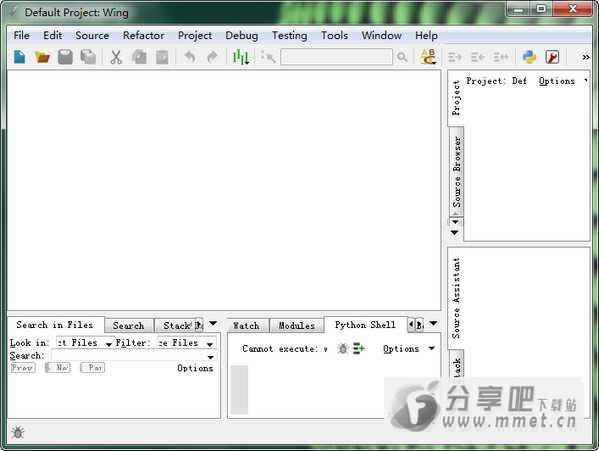Click the bug icon in status bar
Viewport: 599px width, 451px height.
pos(18,432)
